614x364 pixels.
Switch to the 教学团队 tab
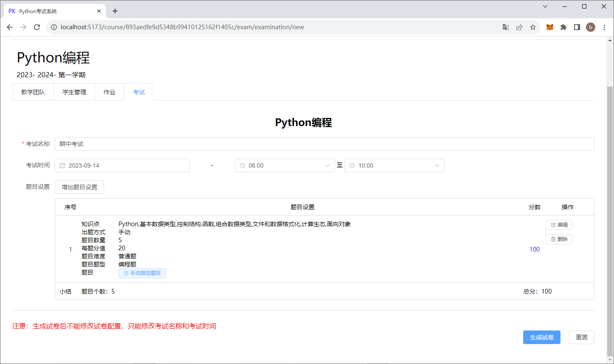pos(33,92)
